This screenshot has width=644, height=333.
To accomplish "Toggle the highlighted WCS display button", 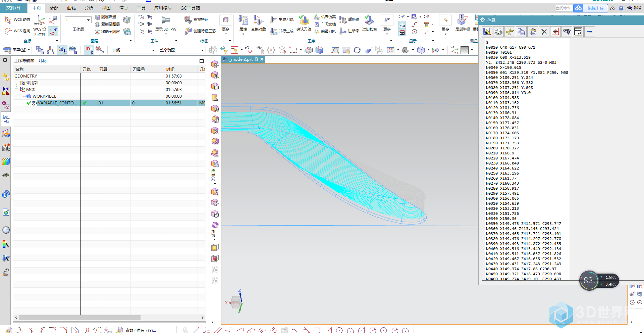I will (53, 32).
